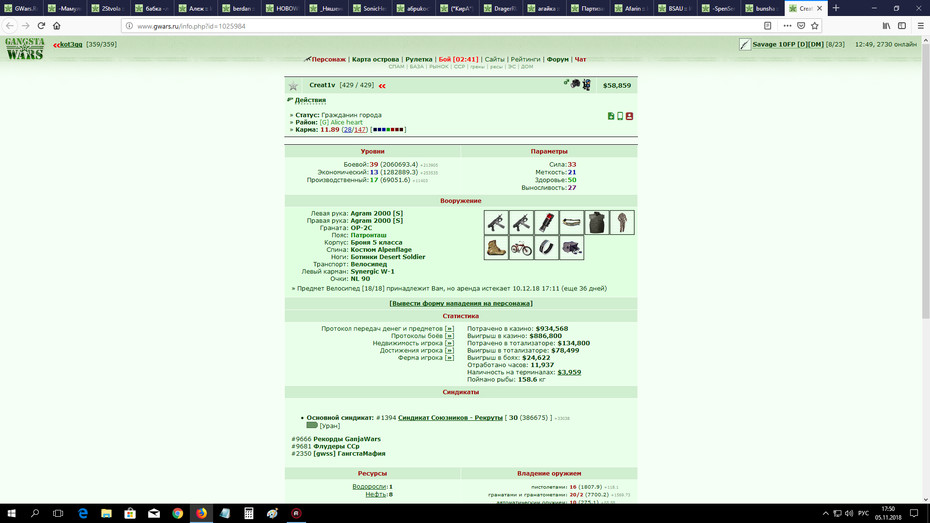Open Достижения игрока arrow button
The image size is (930, 523).
coord(449,350)
